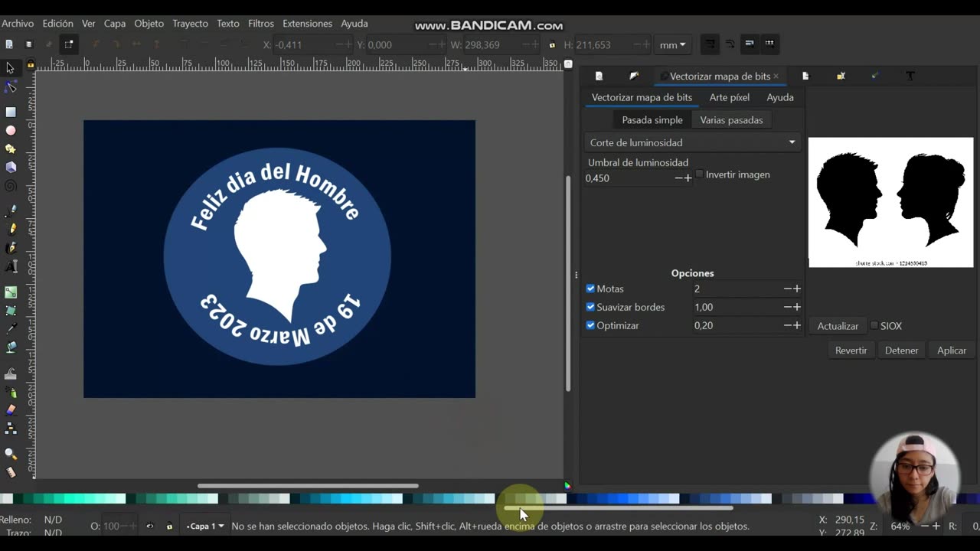Switch to the Varias pasadas tab
The height and width of the screenshot is (551, 980).
pos(731,120)
